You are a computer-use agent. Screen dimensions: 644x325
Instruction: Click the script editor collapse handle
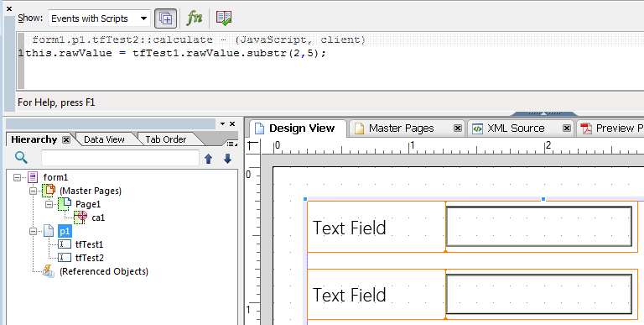[x=543, y=113]
